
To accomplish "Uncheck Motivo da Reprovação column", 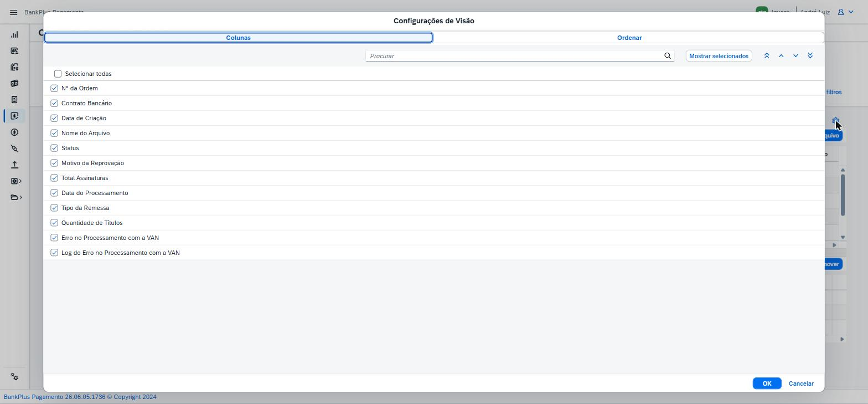I will (54, 163).
